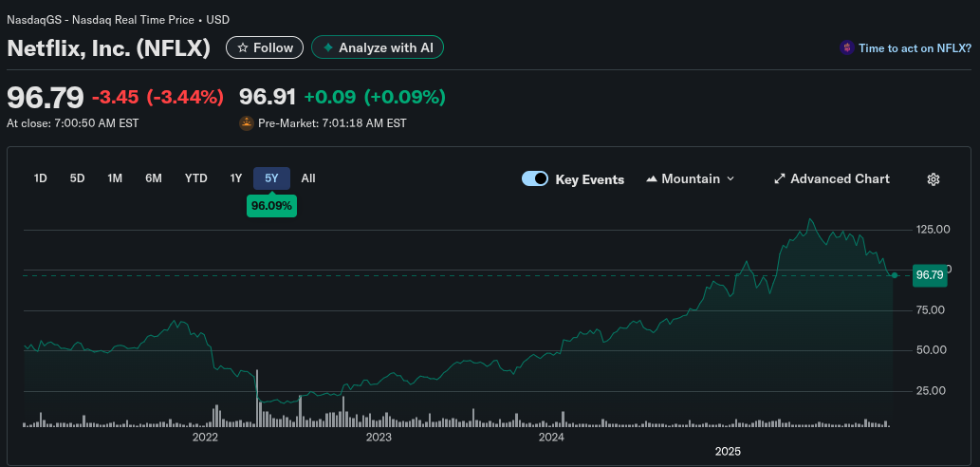Open the Mountain chart type dropdown

[x=690, y=179]
